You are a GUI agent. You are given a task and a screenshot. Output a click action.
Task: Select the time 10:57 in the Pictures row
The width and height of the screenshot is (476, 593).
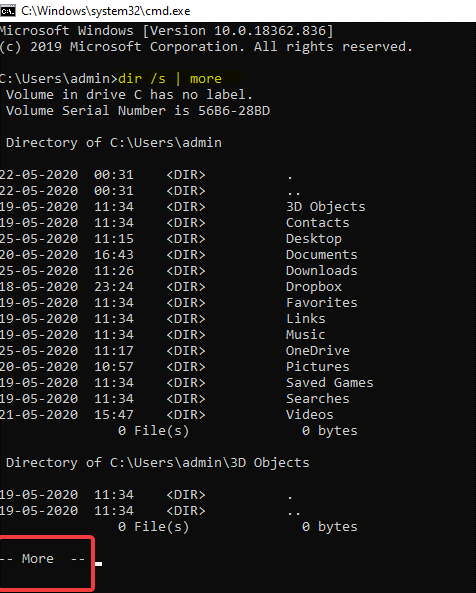[x=114, y=366]
